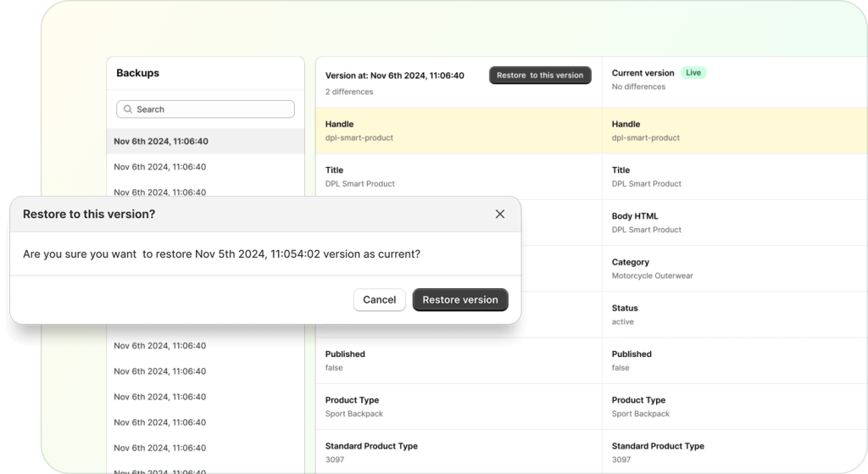Click the Title field in Current version column
This screenshot has width=868, height=474.
[734, 176]
